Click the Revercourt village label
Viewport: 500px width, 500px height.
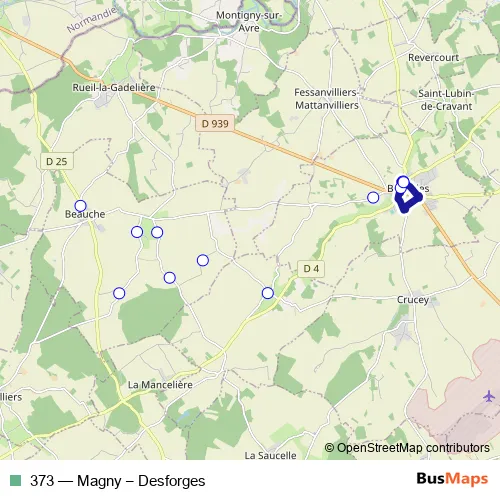point(433,57)
